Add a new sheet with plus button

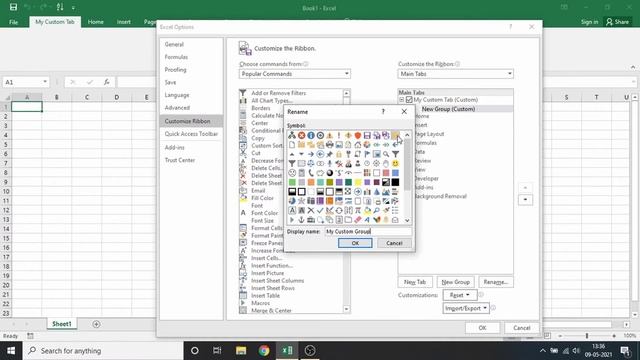click(x=96, y=324)
